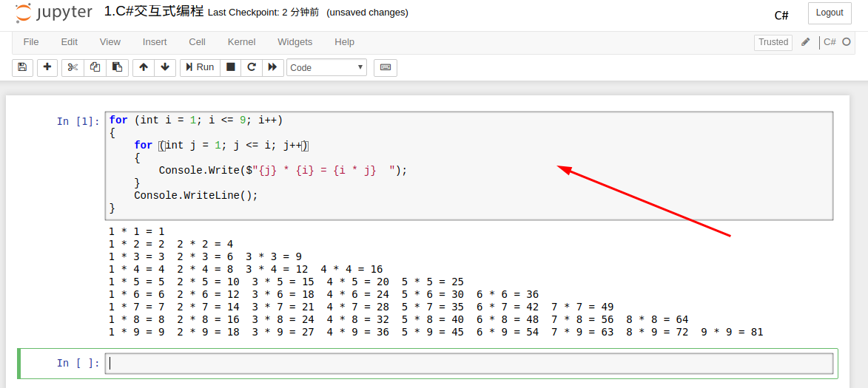Interrupt the kernel with stop icon

pyautogui.click(x=231, y=67)
